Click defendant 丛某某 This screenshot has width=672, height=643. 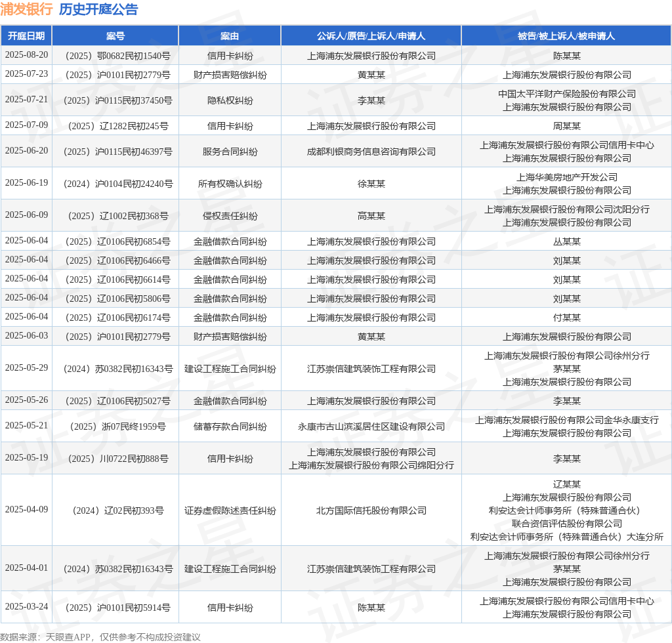click(566, 241)
